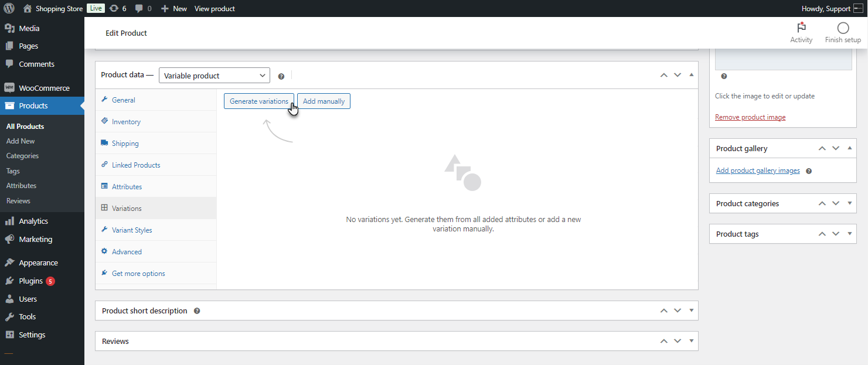Screen dimensions: 868x365
Task: Open Attributes in the Products submenu
Action: 21,186
